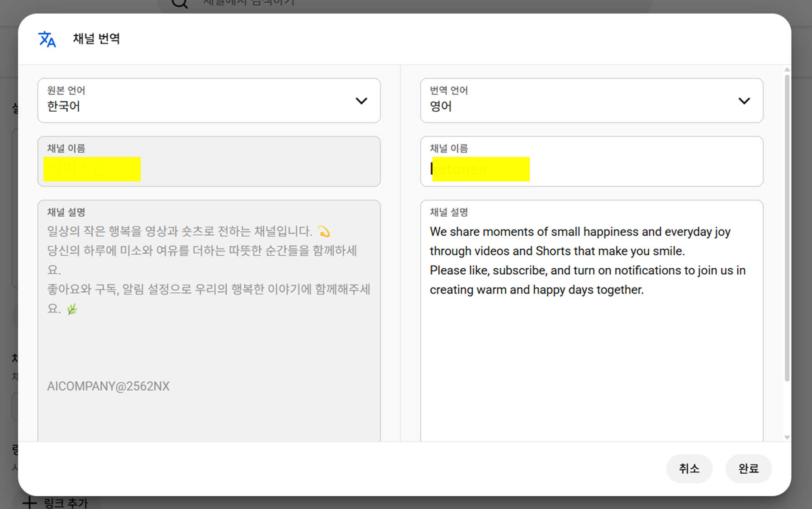Open the 원본 언어 dropdown showing 한국어
Image resolution: width=812 pixels, height=509 pixels.
208,100
